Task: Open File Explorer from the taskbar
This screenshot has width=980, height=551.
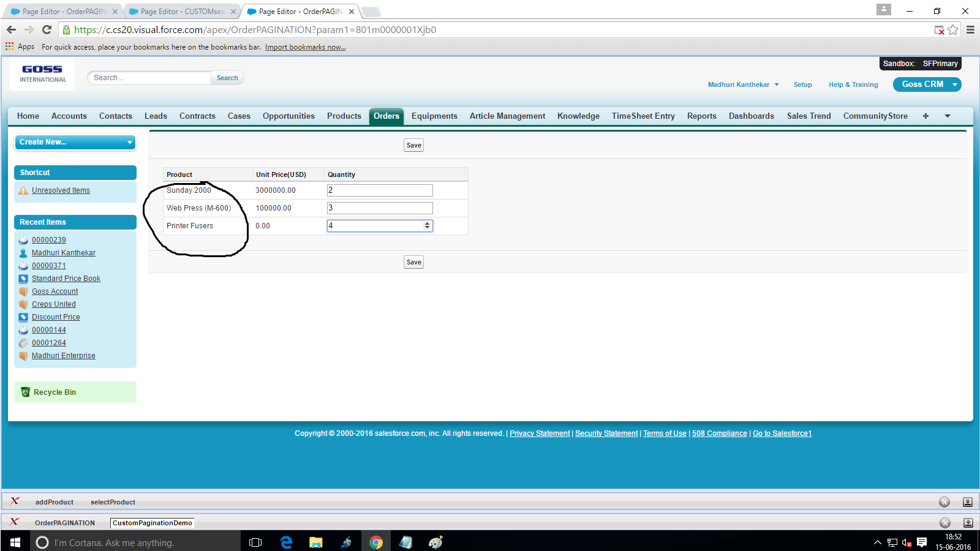Action: click(x=316, y=542)
